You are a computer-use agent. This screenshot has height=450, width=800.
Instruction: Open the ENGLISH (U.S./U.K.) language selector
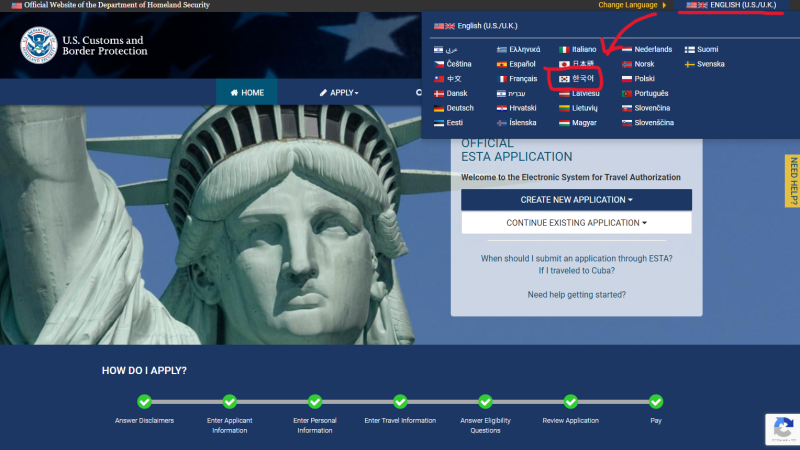coord(732,5)
